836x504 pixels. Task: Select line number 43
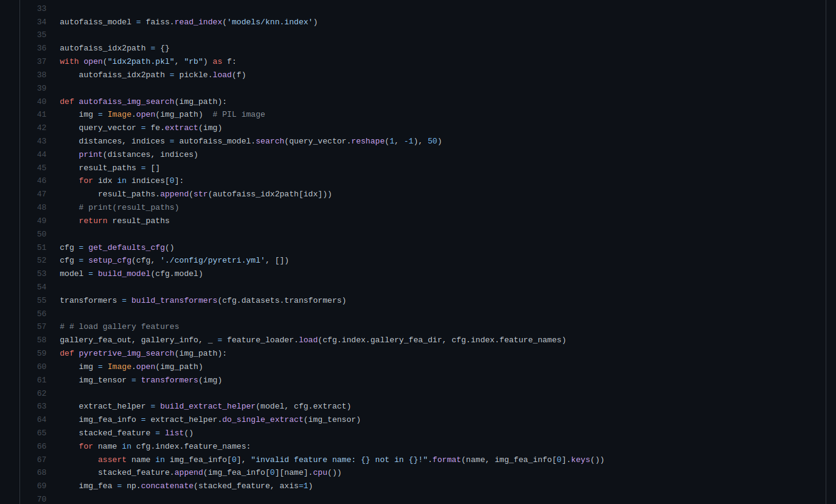41,141
